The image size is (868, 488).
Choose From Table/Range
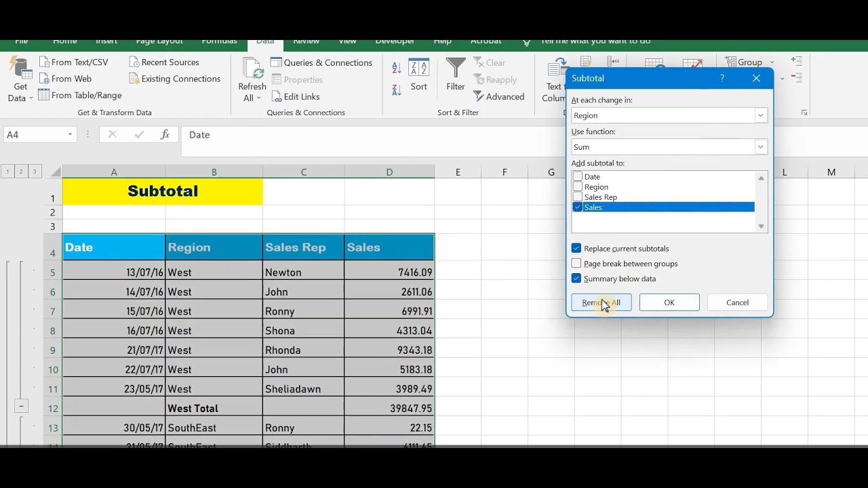tap(80, 96)
